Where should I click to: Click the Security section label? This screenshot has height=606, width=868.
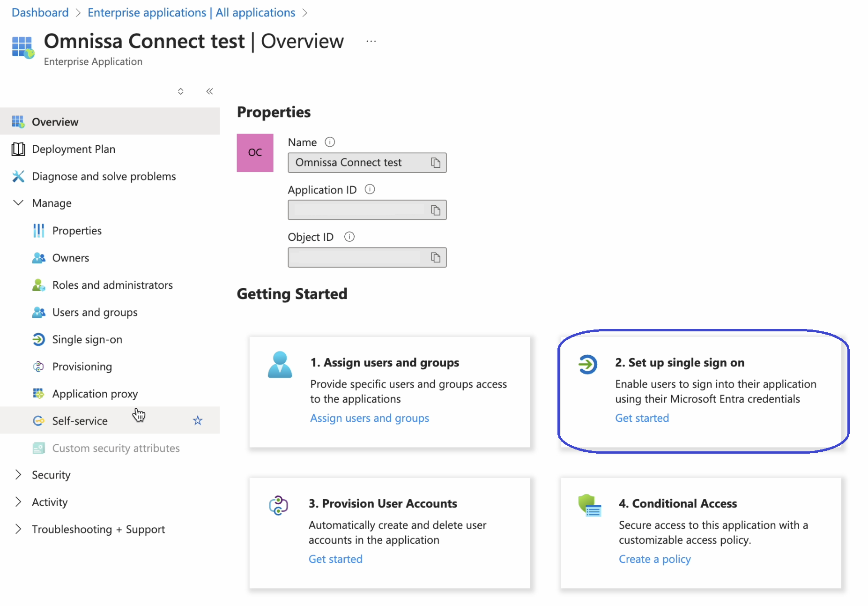pos(51,475)
